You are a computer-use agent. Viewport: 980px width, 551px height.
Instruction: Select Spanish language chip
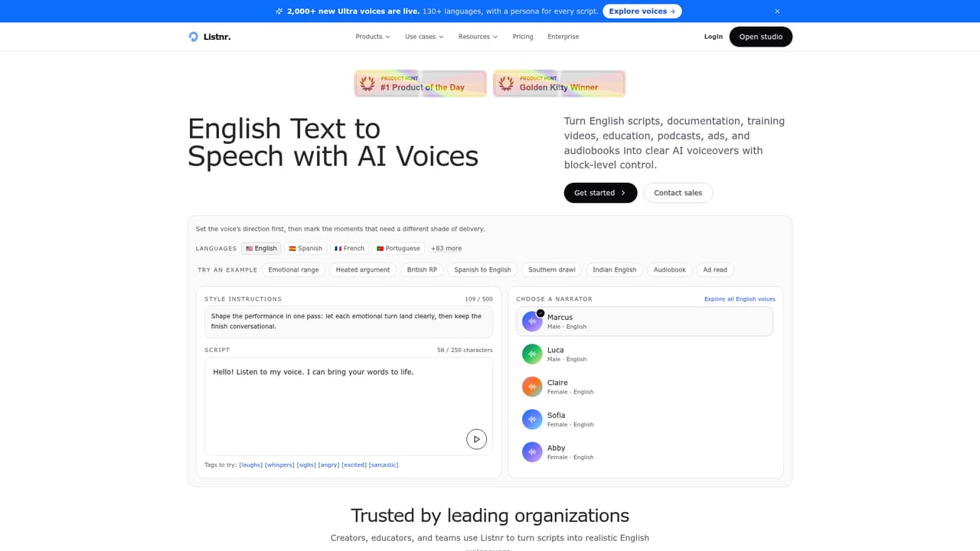pos(305,249)
